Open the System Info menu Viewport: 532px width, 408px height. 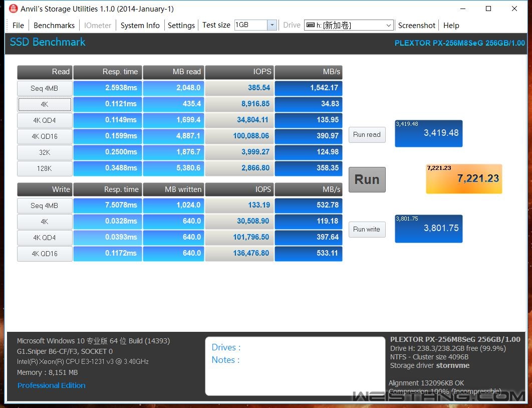point(140,26)
